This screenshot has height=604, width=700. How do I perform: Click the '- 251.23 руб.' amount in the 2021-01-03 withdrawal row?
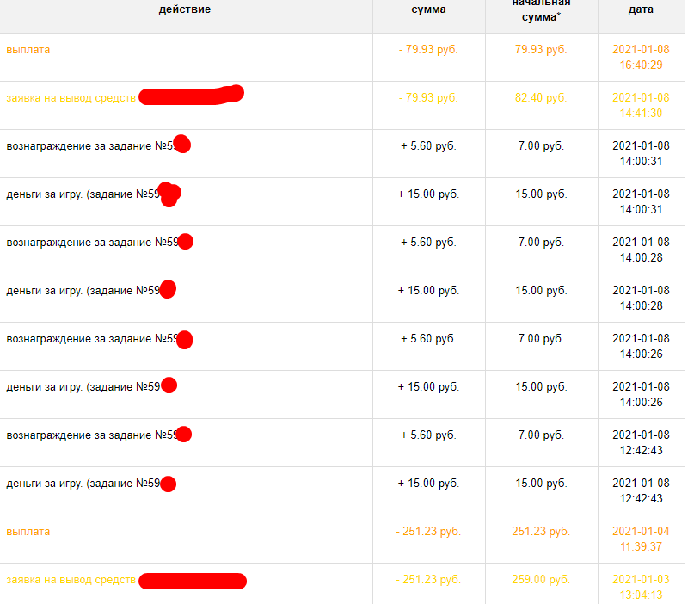coord(428,580)
